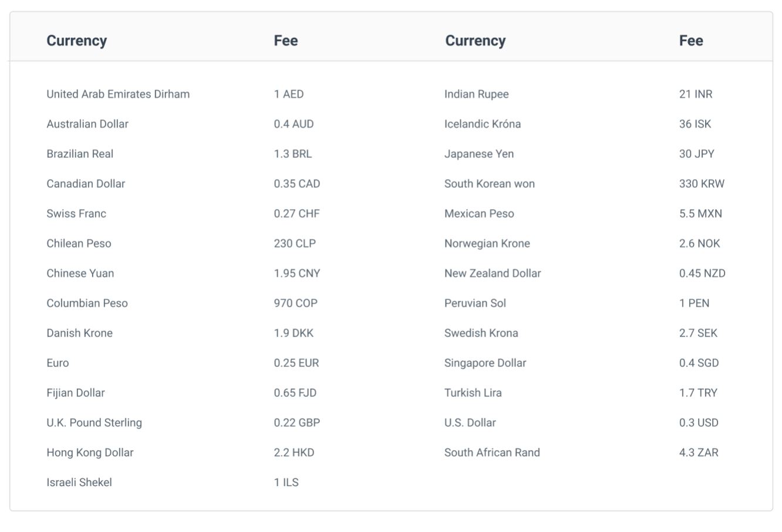The height and width of the screenshot is (532, 782).
Task: Select the Swiss Franc entry
Action: tap(76, 214)
